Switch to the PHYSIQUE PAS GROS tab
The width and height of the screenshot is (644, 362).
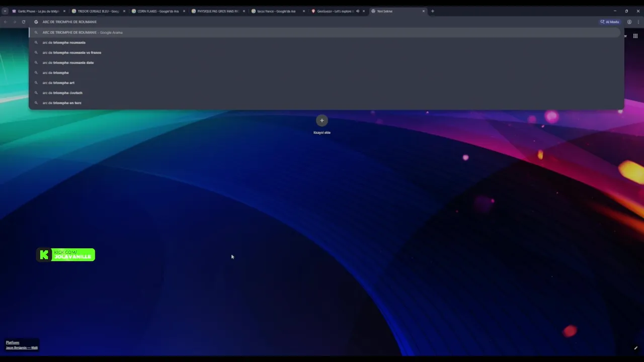pos(217,11)
